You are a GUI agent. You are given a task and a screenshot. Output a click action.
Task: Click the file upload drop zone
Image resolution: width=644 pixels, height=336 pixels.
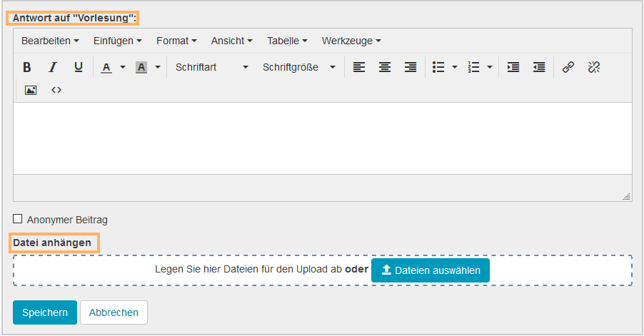pos(323,270)
